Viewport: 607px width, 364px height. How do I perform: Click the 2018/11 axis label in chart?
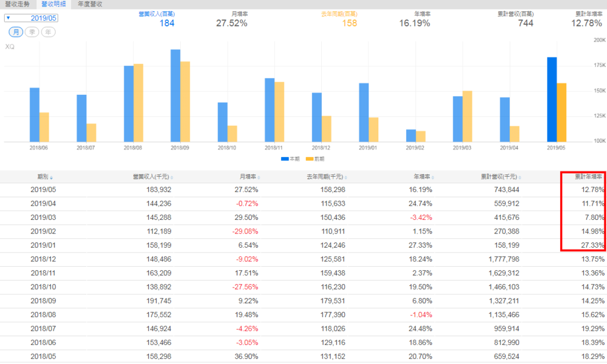(274, 148)
